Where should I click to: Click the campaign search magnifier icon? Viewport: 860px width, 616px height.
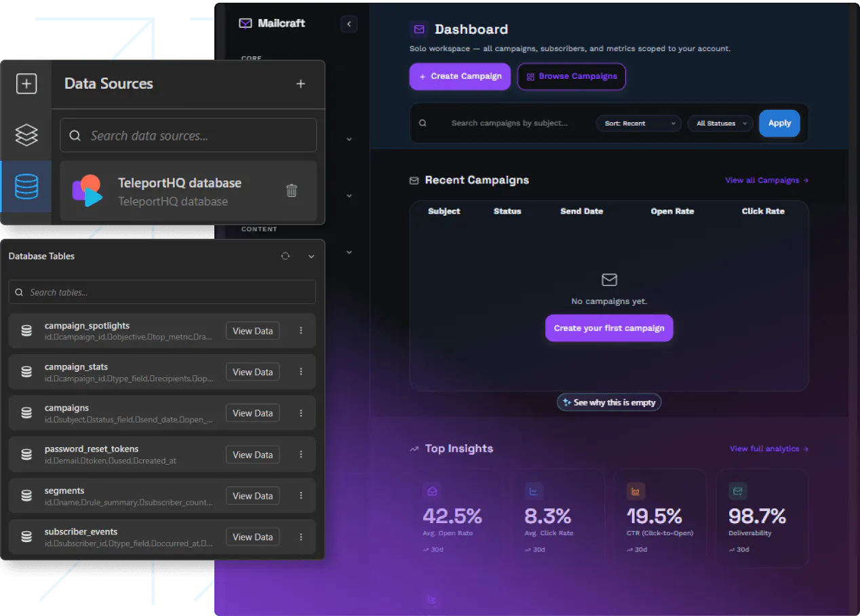tap(423, 123)
